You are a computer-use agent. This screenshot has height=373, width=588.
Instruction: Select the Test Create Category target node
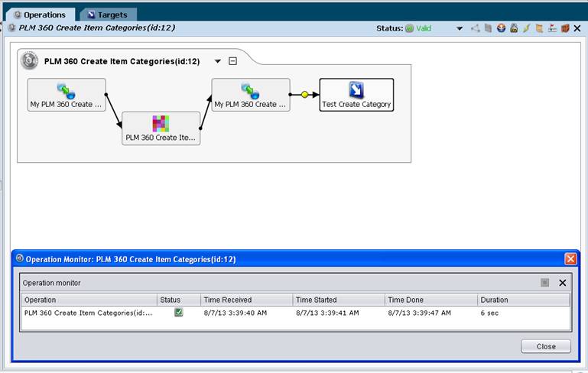coord(356,95)
